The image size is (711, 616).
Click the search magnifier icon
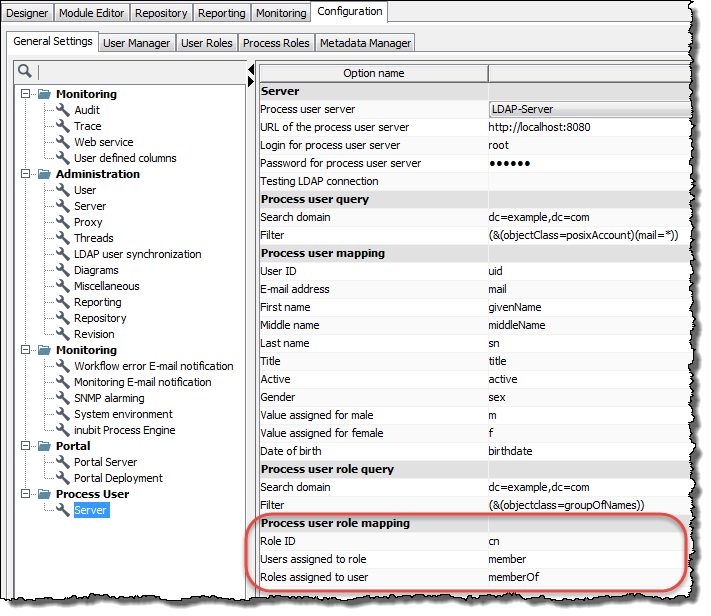point(24,71)
